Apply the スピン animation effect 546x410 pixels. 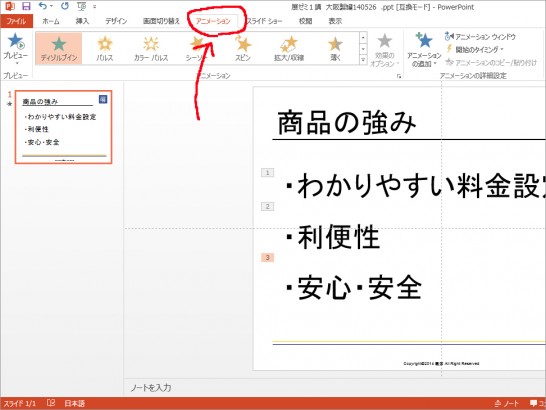click(243, 48)
